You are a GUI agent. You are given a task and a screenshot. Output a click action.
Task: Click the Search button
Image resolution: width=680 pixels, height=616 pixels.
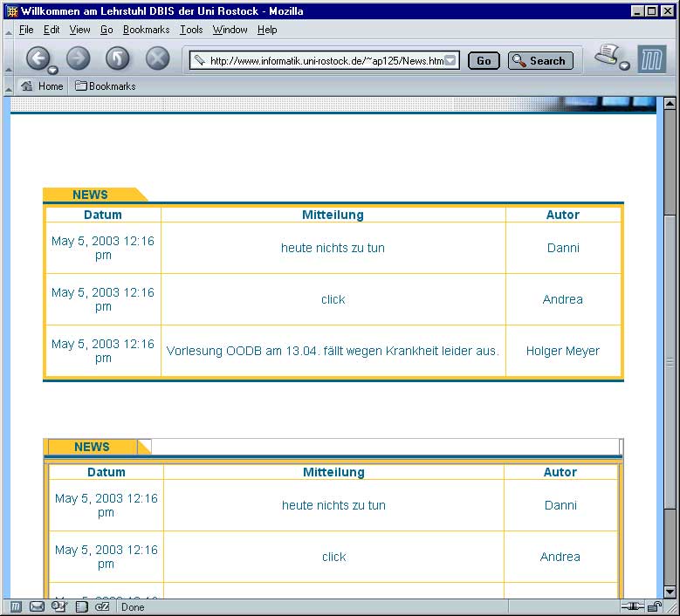540,60
